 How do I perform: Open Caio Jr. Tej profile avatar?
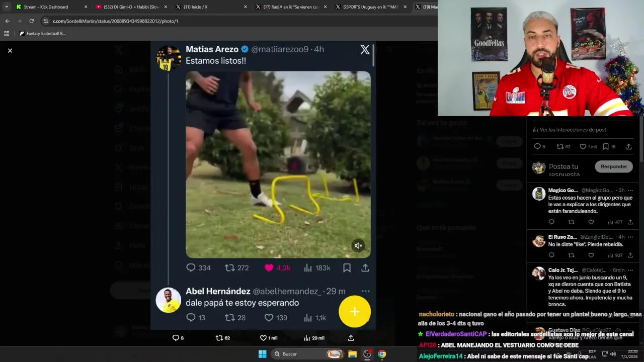539,274
